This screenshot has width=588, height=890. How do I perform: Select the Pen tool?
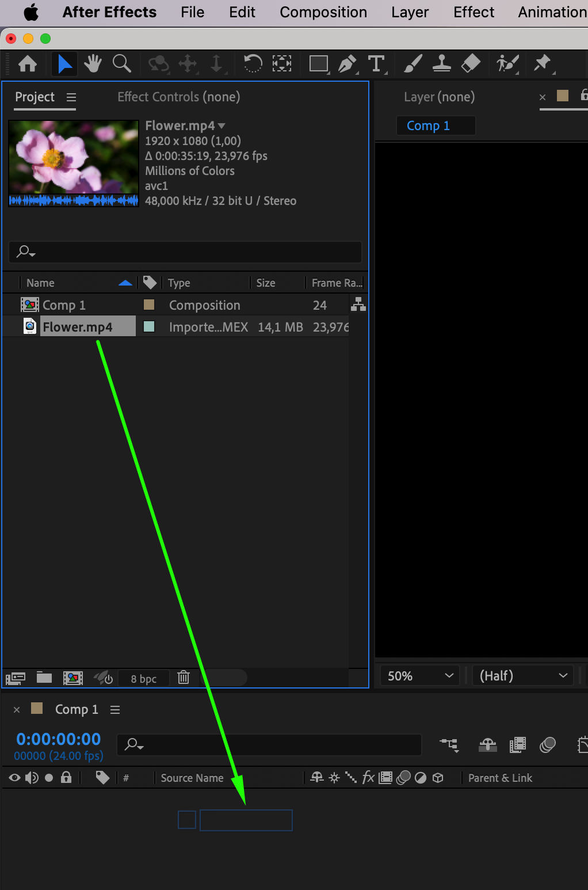(348, 63)
